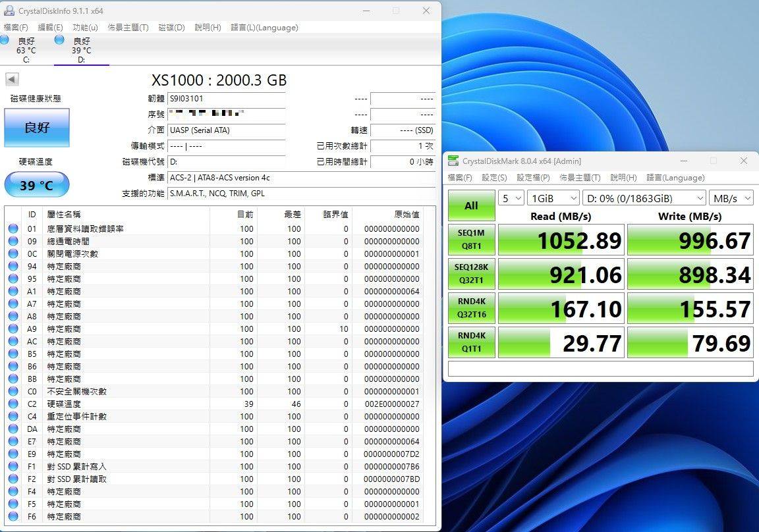Change the MB/s unit dropdown
Screen dimensions: 759x532
point(731,198)
